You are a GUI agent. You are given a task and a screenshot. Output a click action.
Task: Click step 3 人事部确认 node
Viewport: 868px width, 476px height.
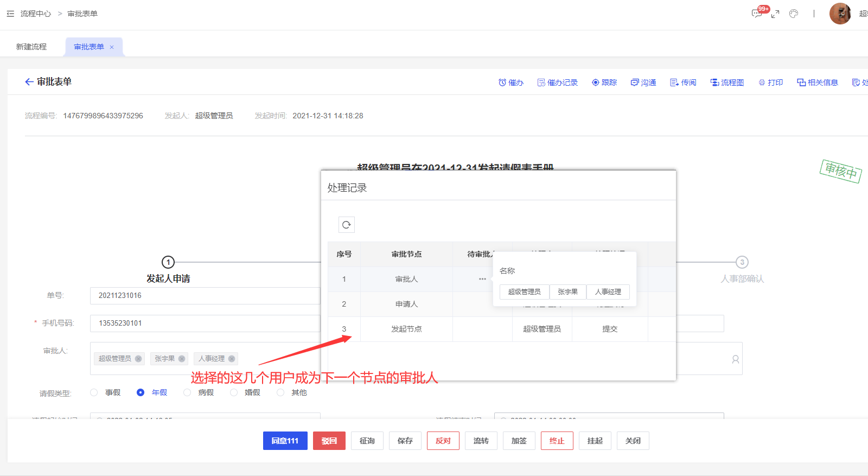742,262
